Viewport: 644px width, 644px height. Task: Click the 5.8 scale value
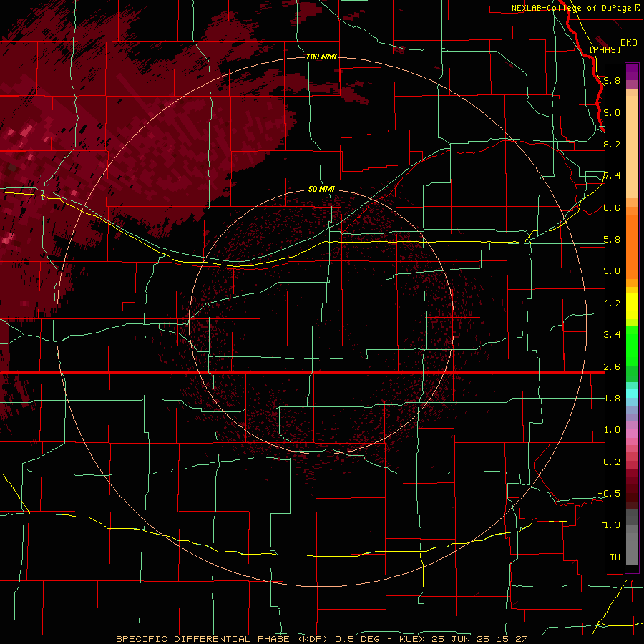pyautogui.click(x=612, y=240)
